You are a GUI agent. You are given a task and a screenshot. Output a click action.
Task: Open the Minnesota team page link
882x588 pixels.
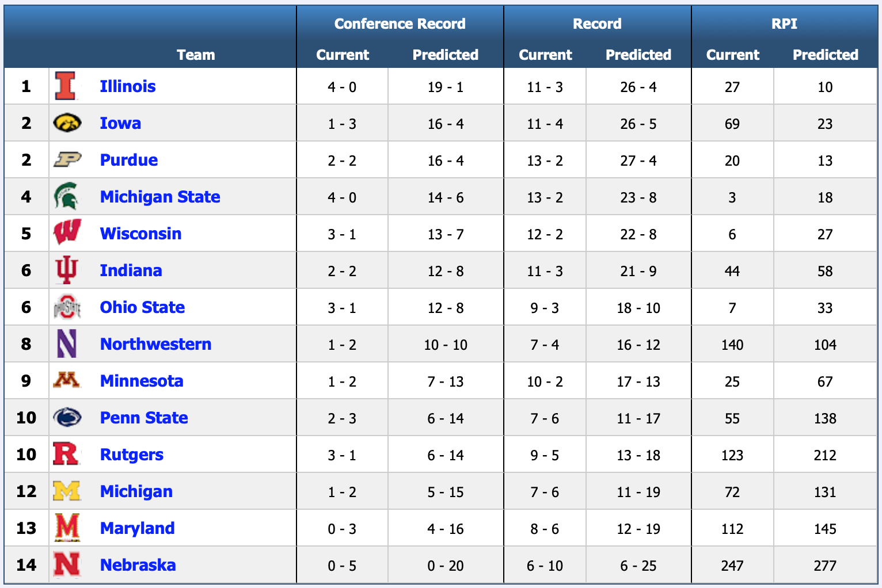pos(142,381)
